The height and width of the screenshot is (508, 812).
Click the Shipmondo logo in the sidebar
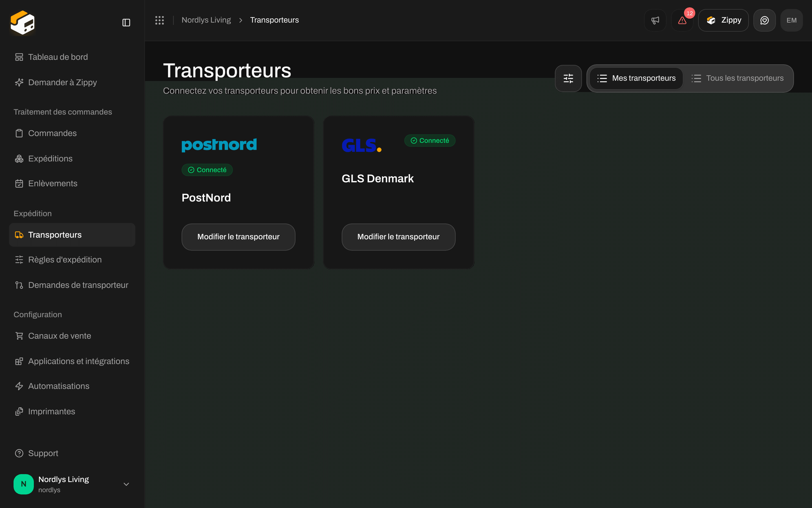pos(23,23)
